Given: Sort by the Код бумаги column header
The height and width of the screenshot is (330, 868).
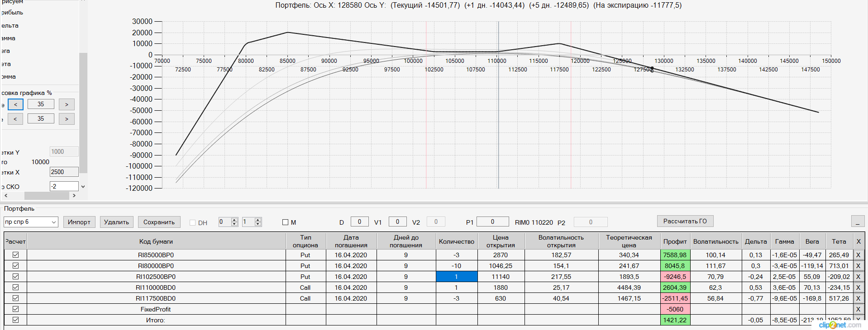Looking at the screenshot, I should 156,241.
